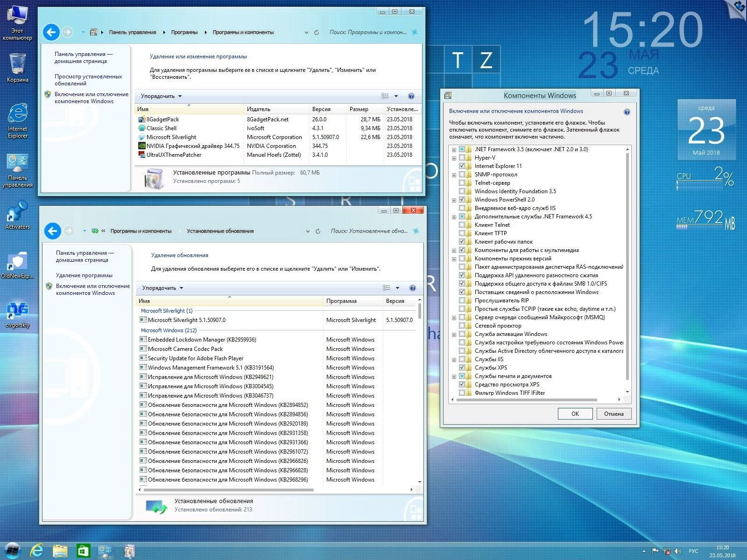The height and width of the screenshot is (560, 747).
Task: Uncheck Internet Explorer 11 component
Action: (x=462, y=166)
